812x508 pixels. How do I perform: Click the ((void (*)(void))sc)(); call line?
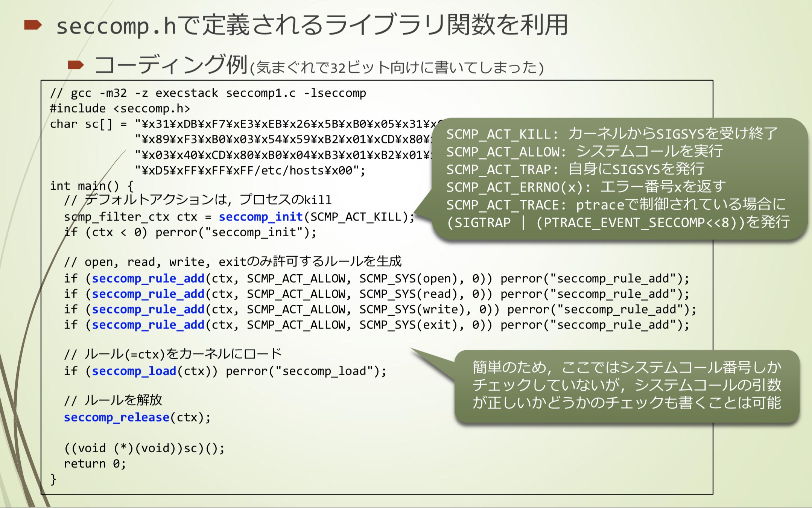pyautogui.click(x=144, y=448)
